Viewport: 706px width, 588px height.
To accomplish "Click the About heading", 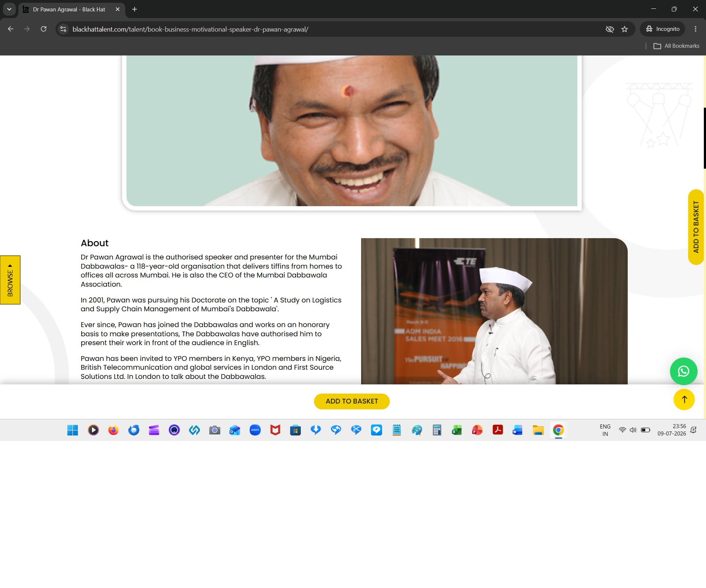I will (95, 243).
